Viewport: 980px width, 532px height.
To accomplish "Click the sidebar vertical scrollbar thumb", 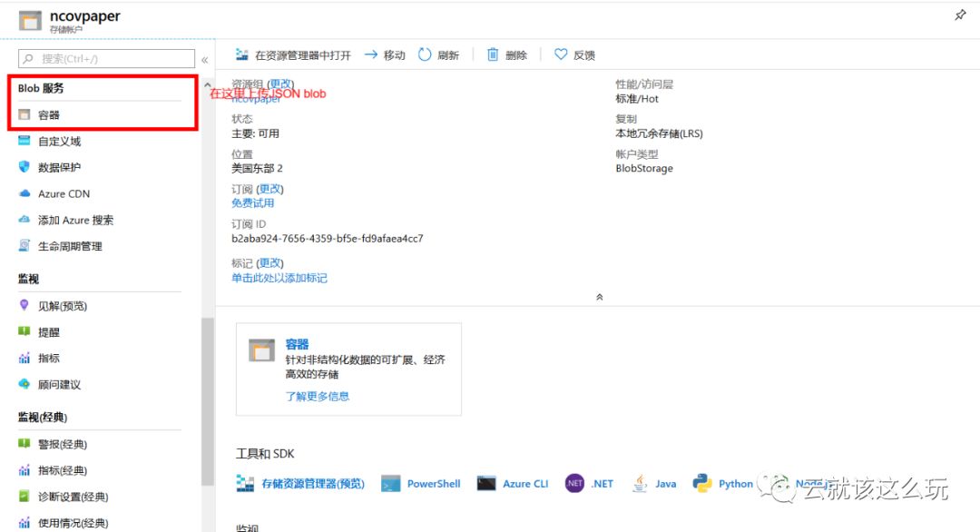I will coord(208,401).
